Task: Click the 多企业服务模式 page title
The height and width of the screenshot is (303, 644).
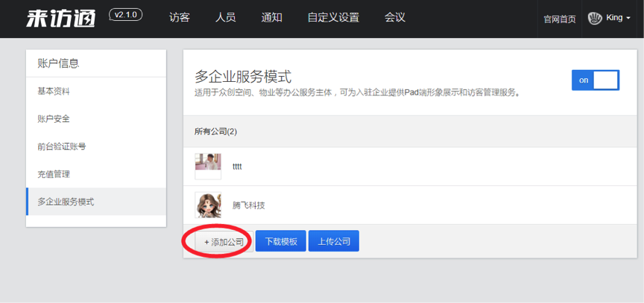Action: pos(243,77)
